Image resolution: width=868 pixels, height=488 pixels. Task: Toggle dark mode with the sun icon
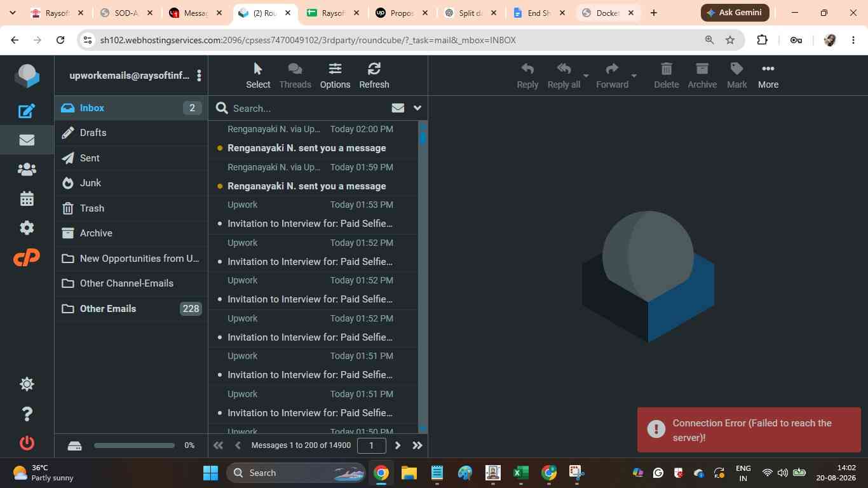pos(27,384)
